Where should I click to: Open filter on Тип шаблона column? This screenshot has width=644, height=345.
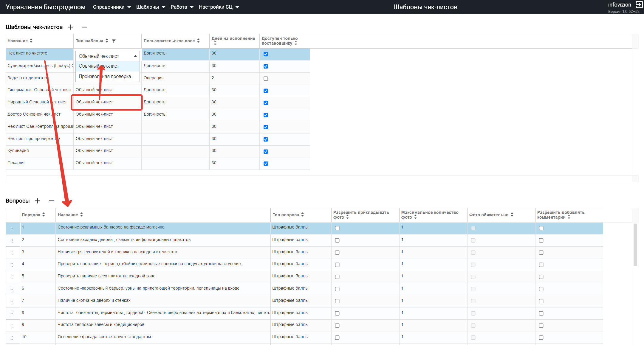(x=114, y=41)
